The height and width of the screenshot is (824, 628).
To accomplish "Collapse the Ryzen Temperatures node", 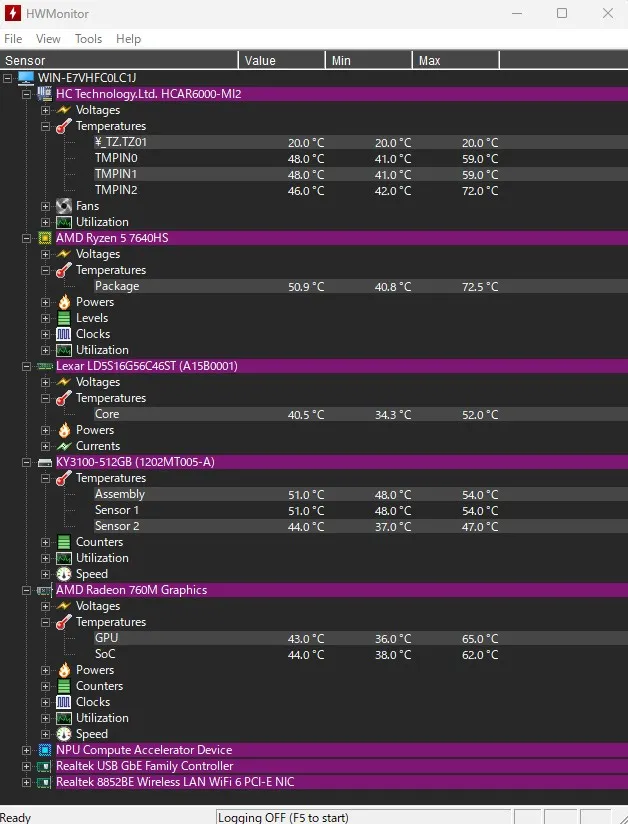I will tap(46, 270).
